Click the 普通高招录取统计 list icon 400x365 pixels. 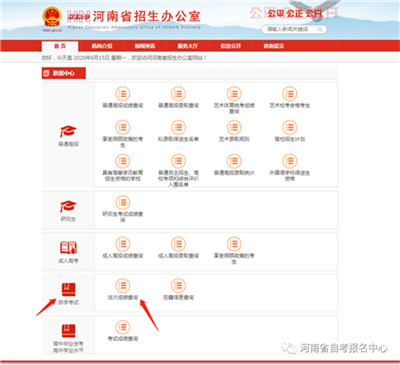(234, 161)
